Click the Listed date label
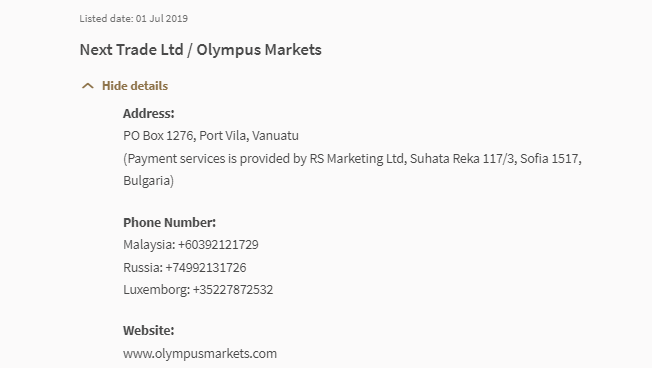Image resolution: width=652 pixels, height=368 pixels. click(x=106, y=19)
